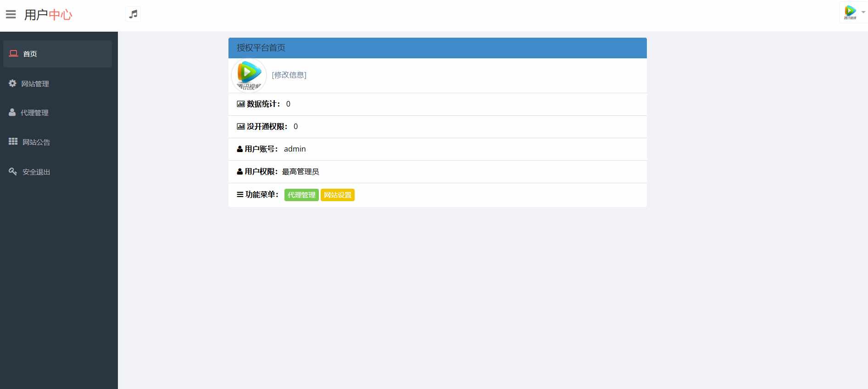The width and height of the screenshot is (868, 389).
Task: Open the top-right user avatar menu
Action: click(850, 12)
